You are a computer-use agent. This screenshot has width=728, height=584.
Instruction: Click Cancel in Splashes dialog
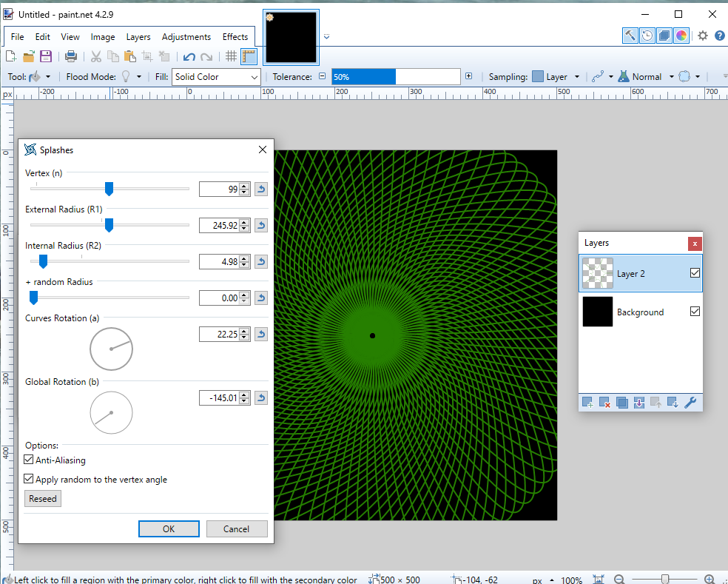tap(236, 528)
